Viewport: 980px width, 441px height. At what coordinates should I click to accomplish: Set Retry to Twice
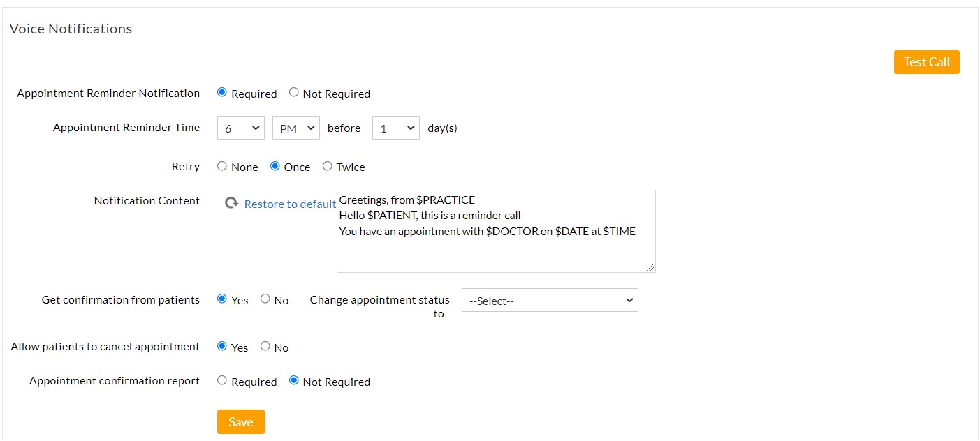(x=328, y=166)
